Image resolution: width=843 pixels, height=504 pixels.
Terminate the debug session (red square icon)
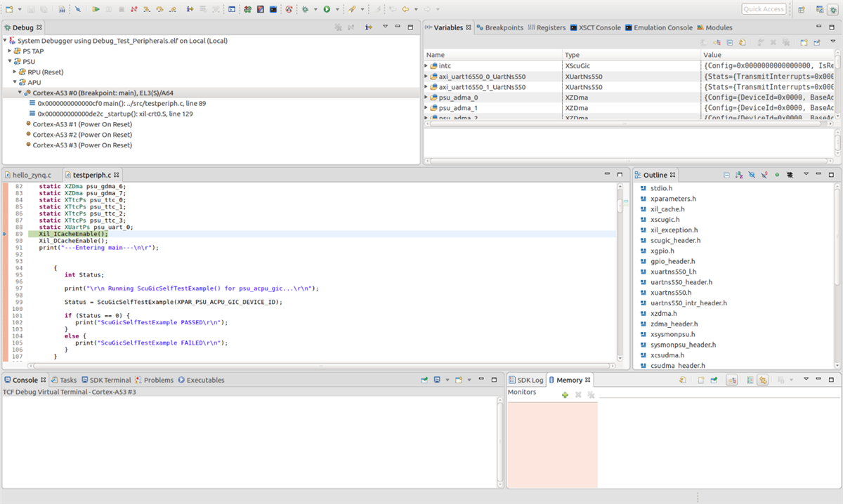(122, 8)
